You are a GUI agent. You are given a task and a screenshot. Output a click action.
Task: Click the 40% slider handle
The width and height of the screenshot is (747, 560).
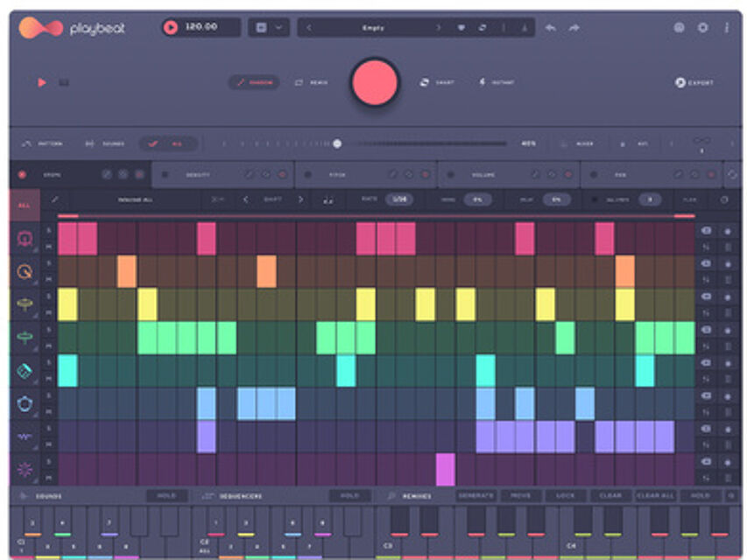[337, 143]
